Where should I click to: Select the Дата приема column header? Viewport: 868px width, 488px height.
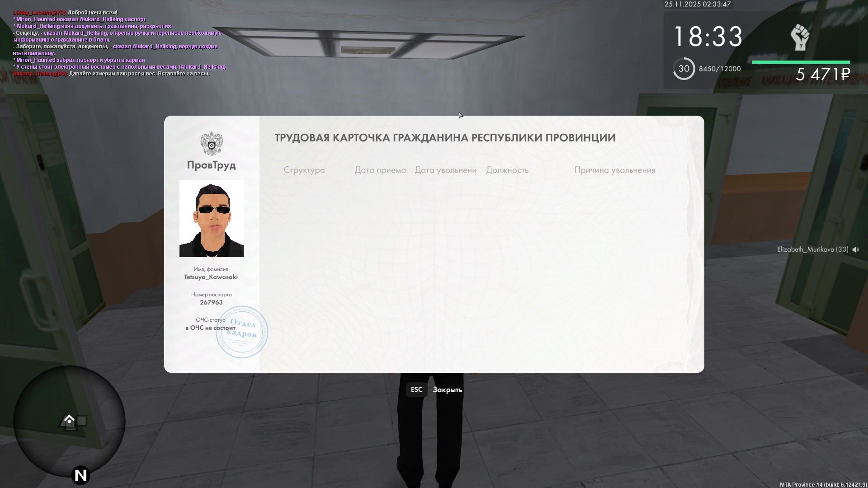(380, 170)
